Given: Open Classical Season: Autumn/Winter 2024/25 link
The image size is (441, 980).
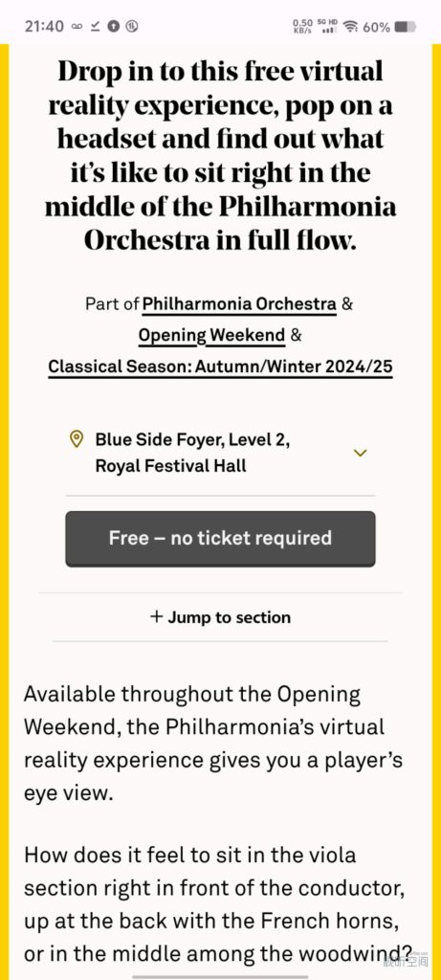Looking at the screenshot, I should (x=220, y=367).
